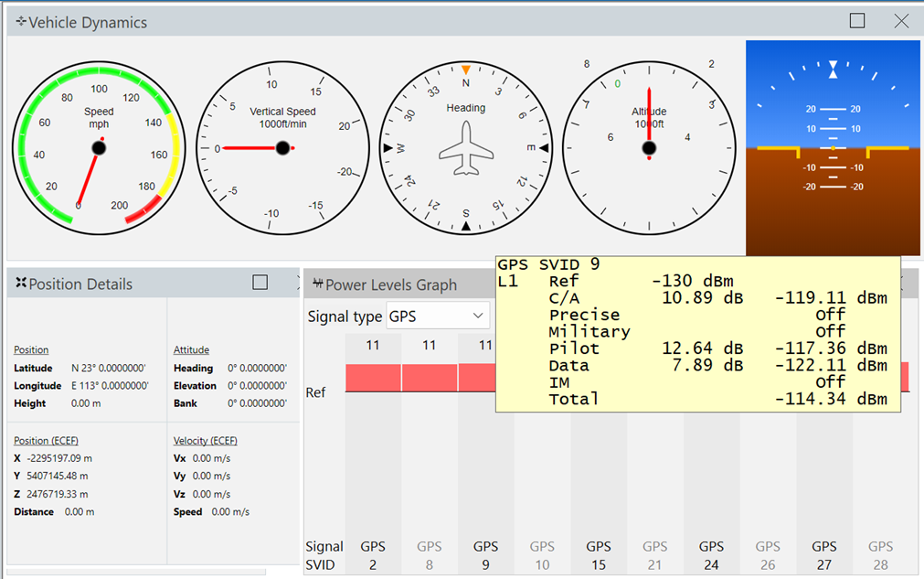Click the Heading value in Attitude section
This screenshot has height=579, width=924.
(x=258, y=368)
